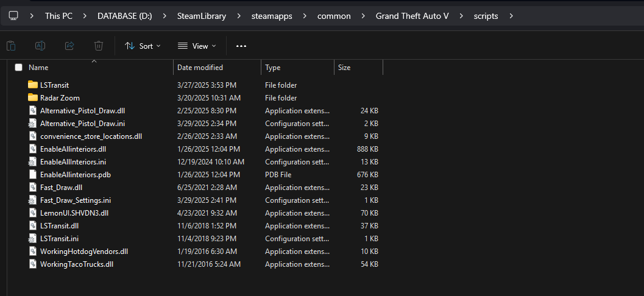Click the Radar Zoom folder icon
This screenshot has width=644, height=296.
click(33, 97)
